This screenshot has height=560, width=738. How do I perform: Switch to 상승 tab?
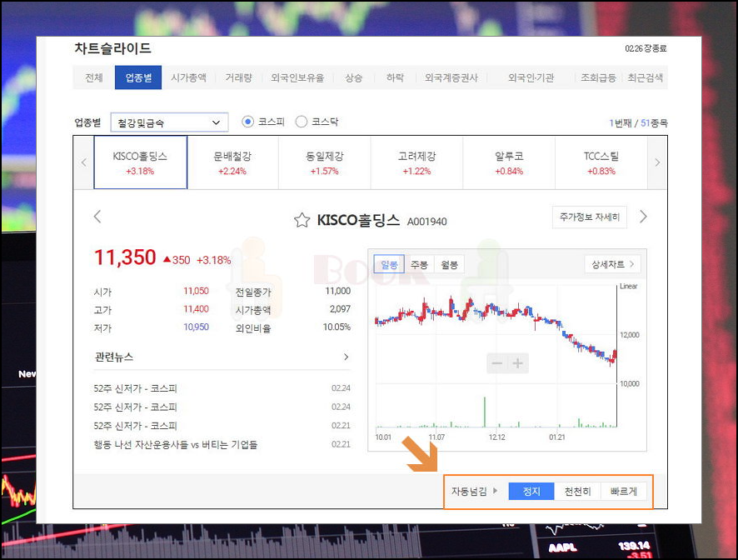pos(353,77)
